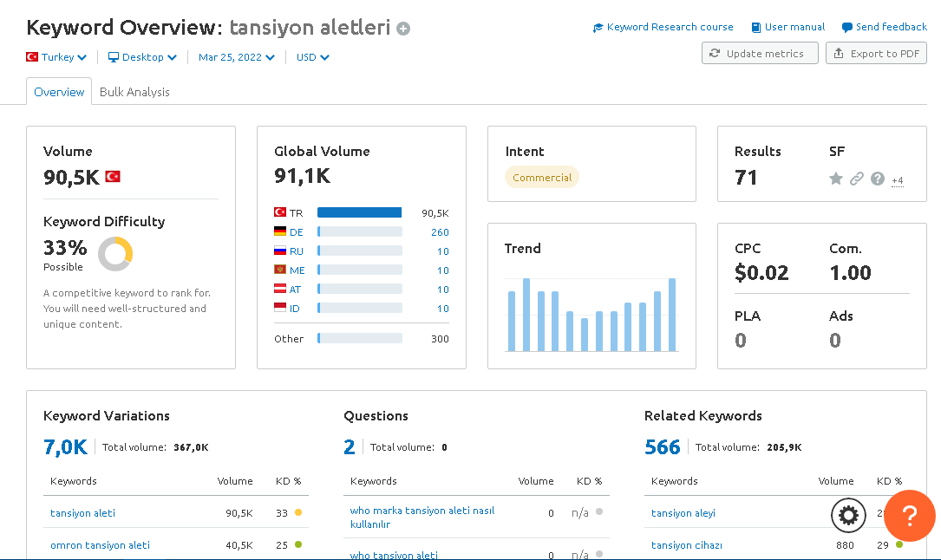Click the TR global volume bar

coord(359,212)
